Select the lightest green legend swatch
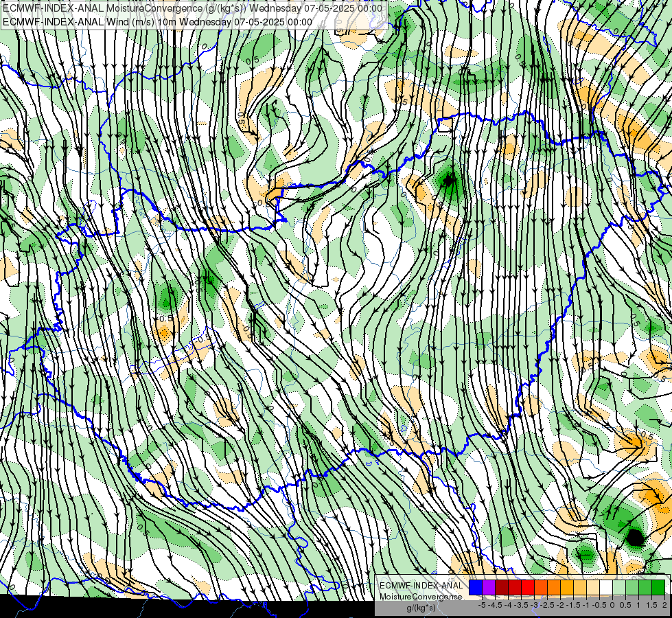The height and width of the screenshot is (618, 672). [x=619, y=587]
